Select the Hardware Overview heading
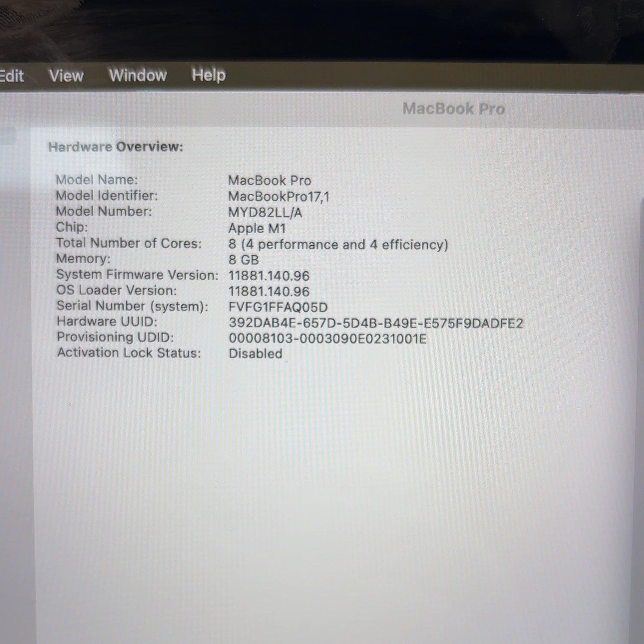Image resolution: width=644 pixels, height=644 pixels. tap(115, 147)
